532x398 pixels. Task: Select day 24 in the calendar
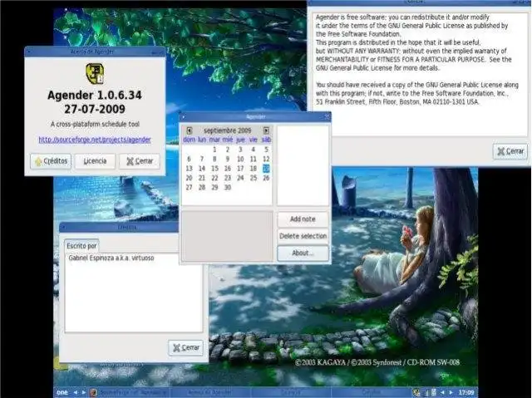(x=240, y=178)
